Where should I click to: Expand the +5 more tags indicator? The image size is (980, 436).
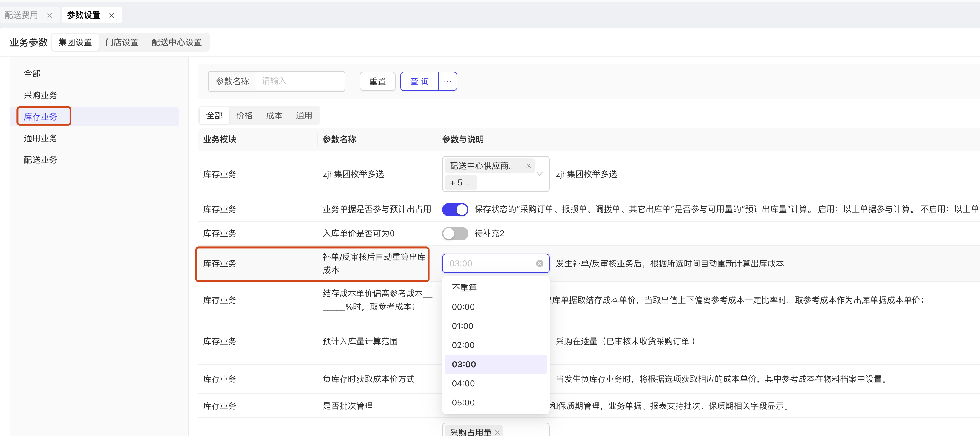click(x=460, y=183)
